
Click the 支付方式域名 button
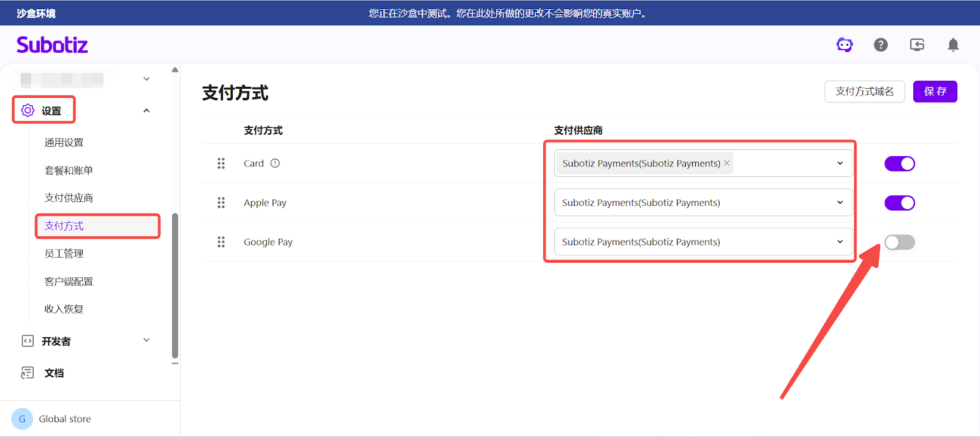click(x=864, y=92)
